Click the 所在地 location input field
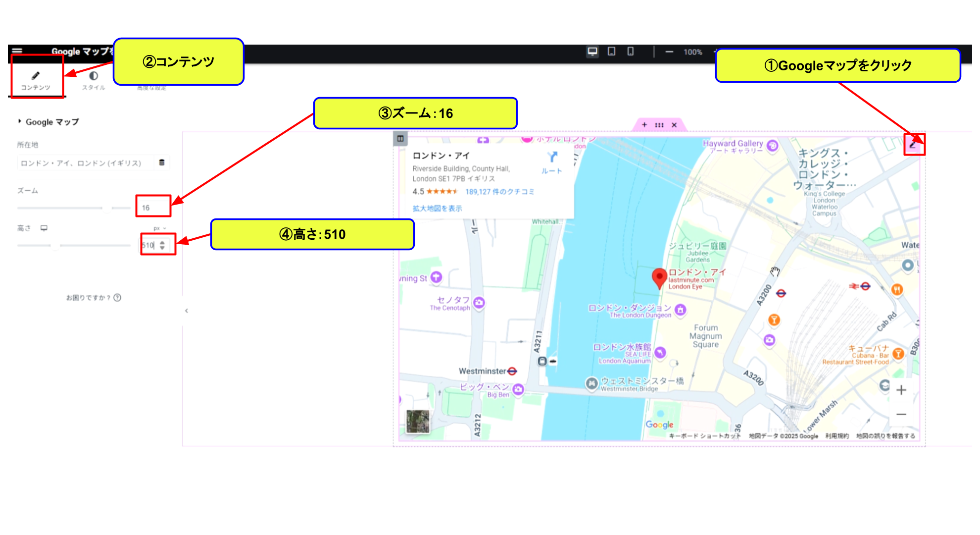 [x=87, y=163]
